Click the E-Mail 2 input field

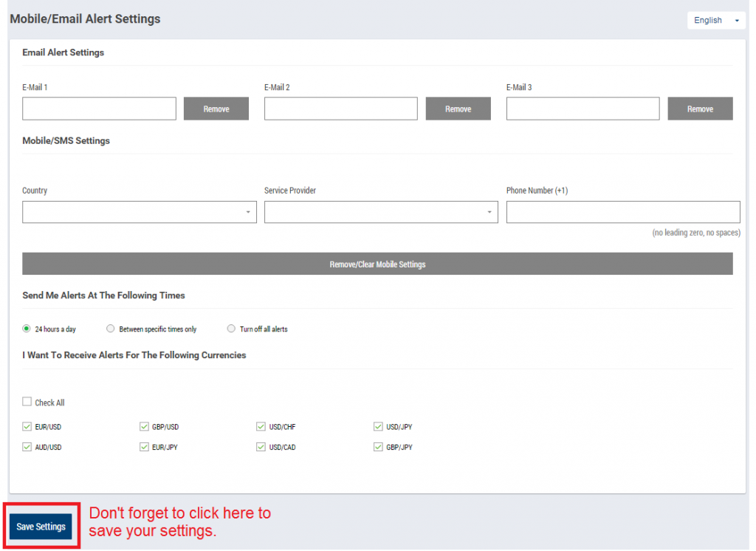coord(340,109)
